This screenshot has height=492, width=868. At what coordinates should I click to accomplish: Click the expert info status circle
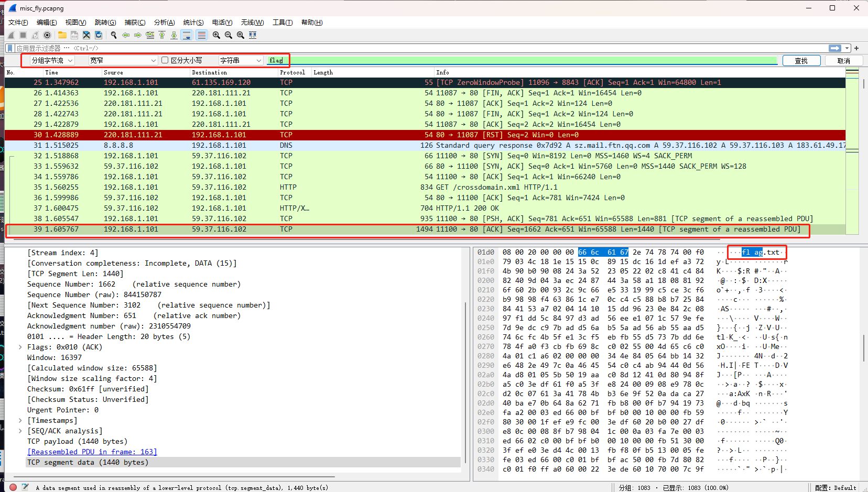pos(13,487)
